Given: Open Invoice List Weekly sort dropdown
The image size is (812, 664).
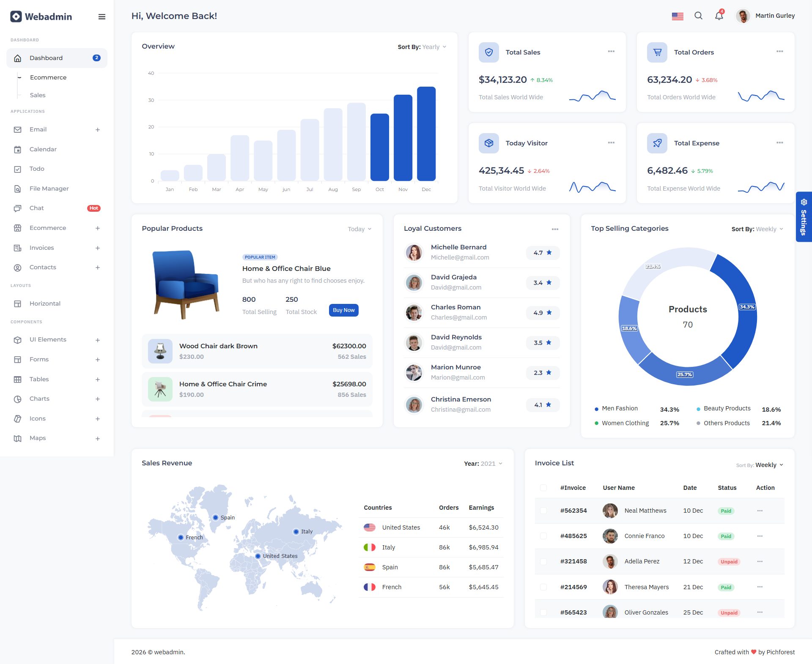Looking at the screenshot, I should [760, 465].
